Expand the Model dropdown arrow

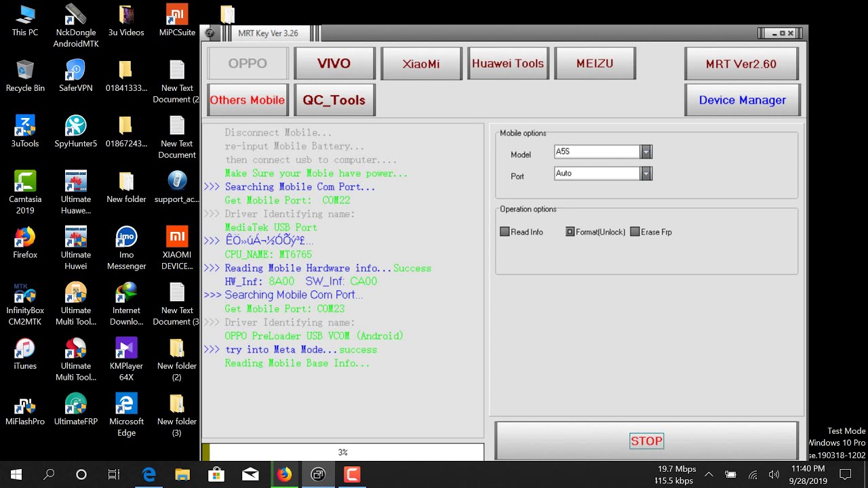pos(646,152)
